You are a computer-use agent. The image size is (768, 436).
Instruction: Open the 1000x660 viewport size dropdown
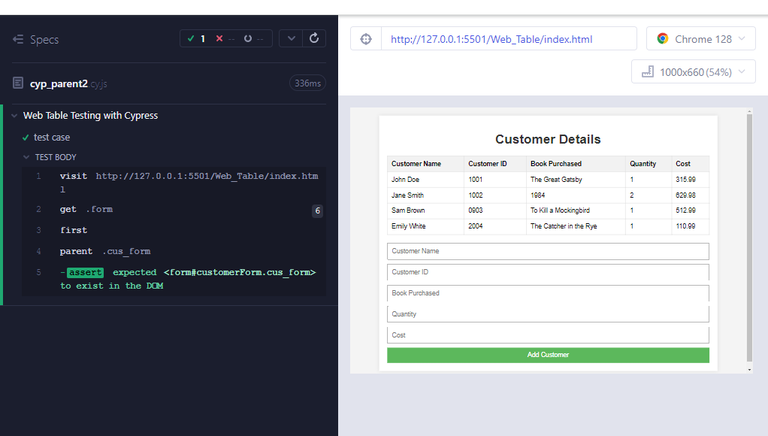[x=693, y=73]
